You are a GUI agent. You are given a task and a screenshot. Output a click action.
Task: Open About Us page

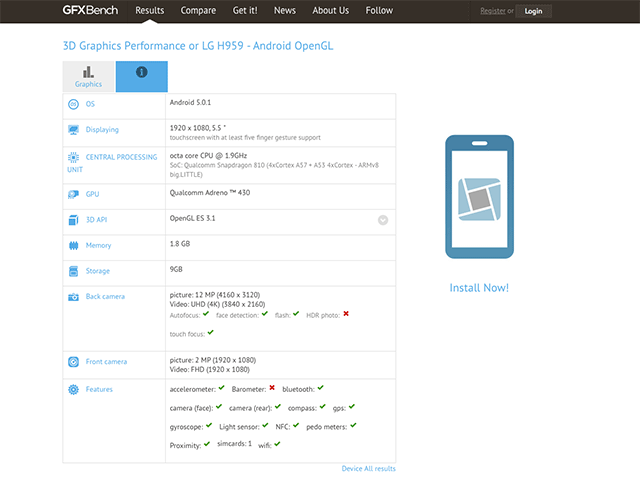tap(331, 11)
